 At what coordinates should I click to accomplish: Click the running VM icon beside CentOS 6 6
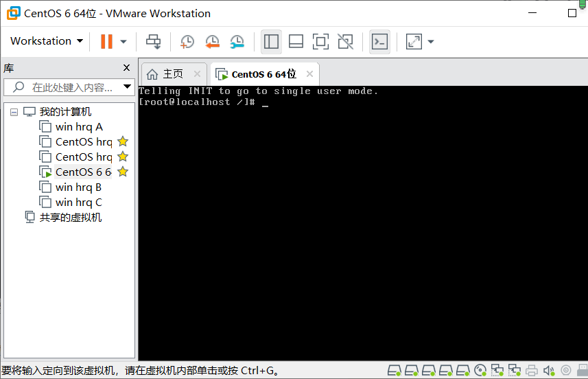[45, 172]
